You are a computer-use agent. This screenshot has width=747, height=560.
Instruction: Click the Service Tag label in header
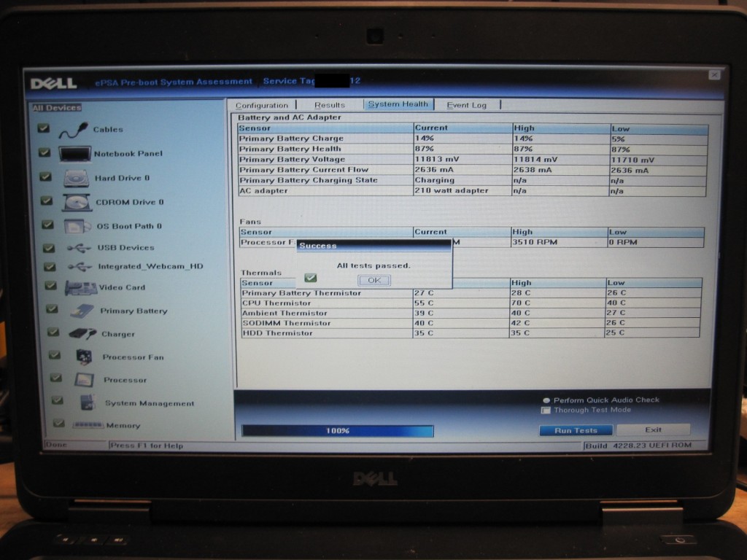coord(289,81)
